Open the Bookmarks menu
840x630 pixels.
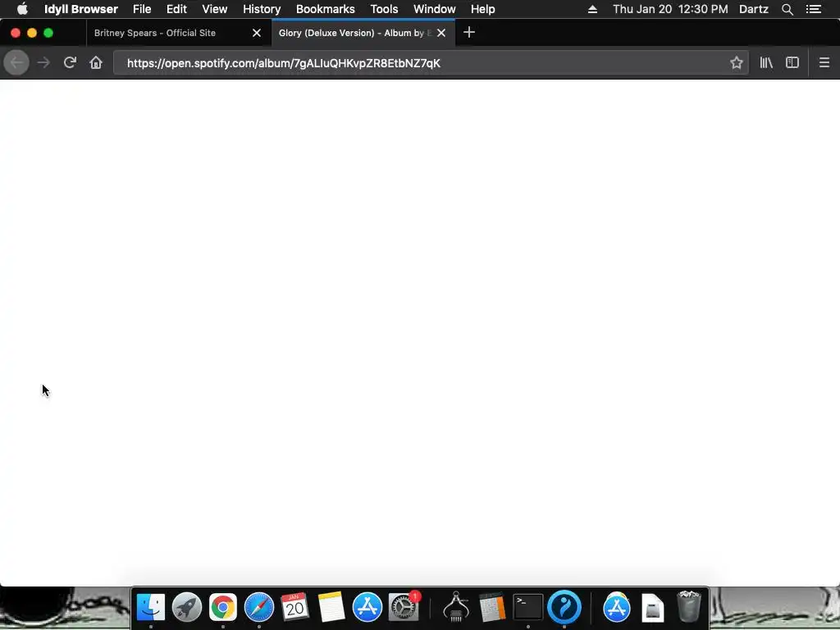[325, 9]
